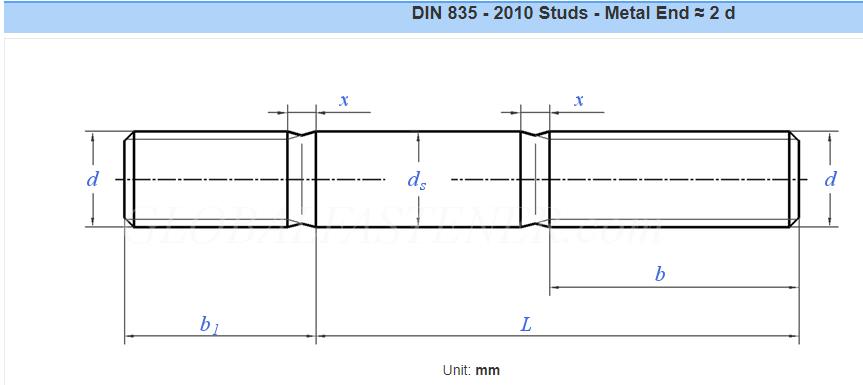Click the chamfered left tip of the stud
Screen dimensions: 863x385
129,179
